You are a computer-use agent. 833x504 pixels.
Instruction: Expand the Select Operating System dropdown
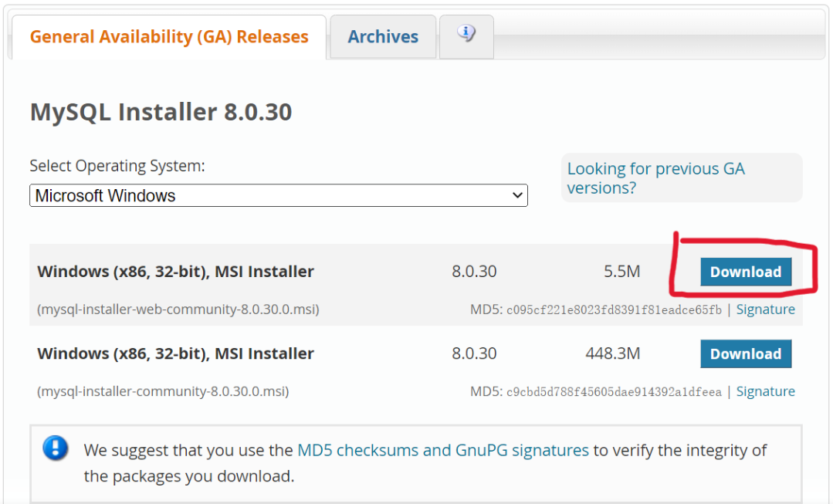point(278,195)
